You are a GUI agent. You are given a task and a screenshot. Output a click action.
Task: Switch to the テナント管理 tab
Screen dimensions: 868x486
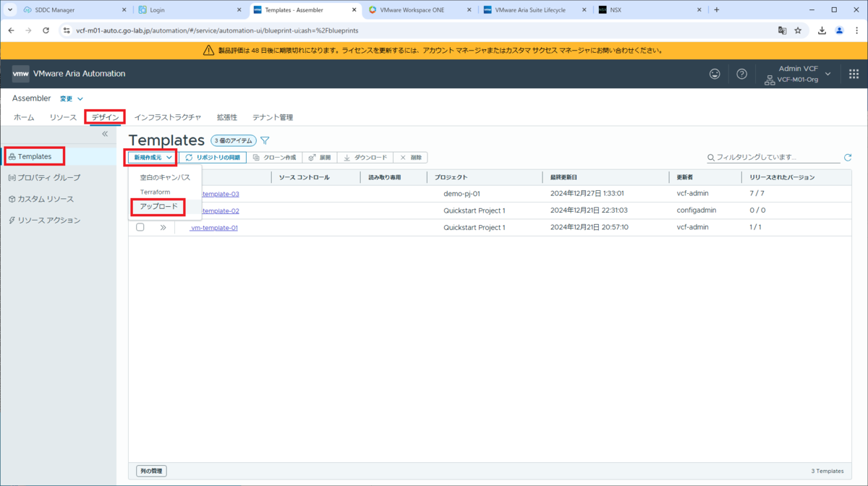click(x=273, y=117)
